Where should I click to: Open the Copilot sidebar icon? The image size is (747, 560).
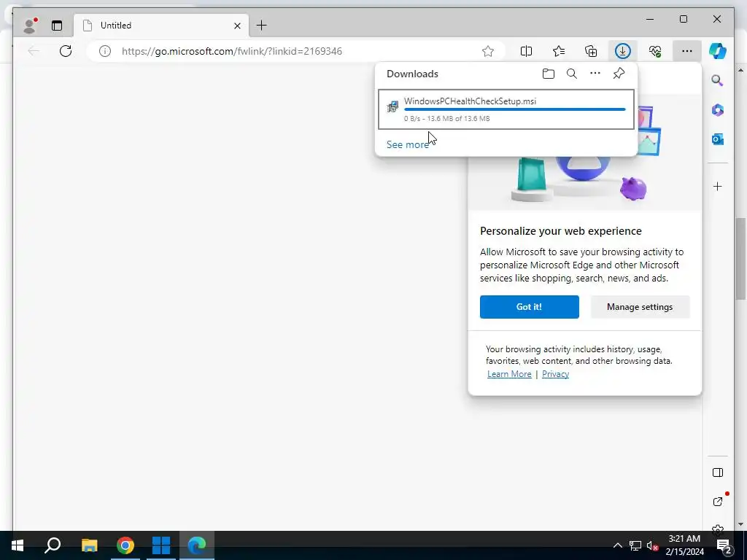(718, 51)
